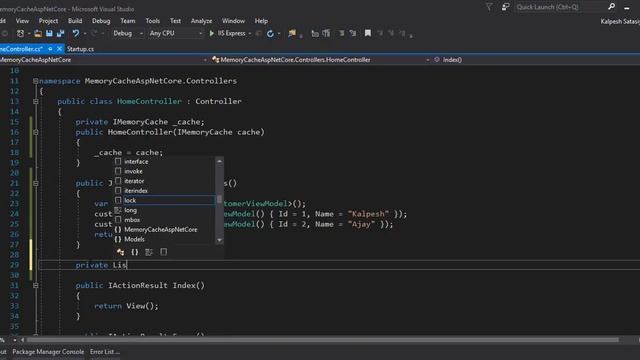
Task: Close the HomeController.cs tab
Action: coord(59,49)
